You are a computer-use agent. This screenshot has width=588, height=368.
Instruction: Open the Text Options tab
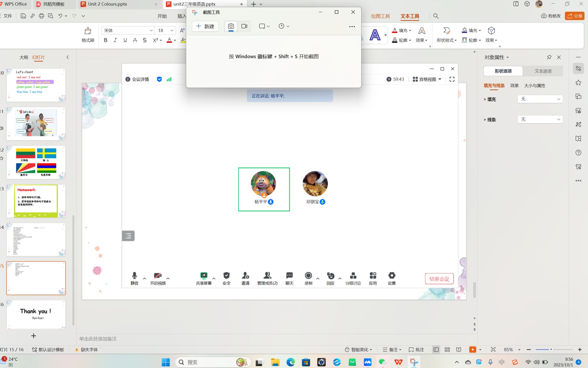click(543, 71)
